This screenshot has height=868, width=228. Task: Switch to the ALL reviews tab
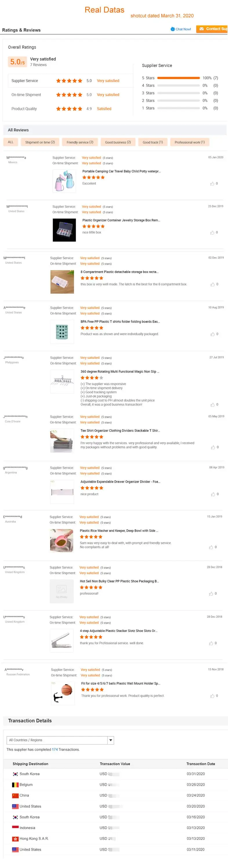pyautogui.click(x=10, y=142)
